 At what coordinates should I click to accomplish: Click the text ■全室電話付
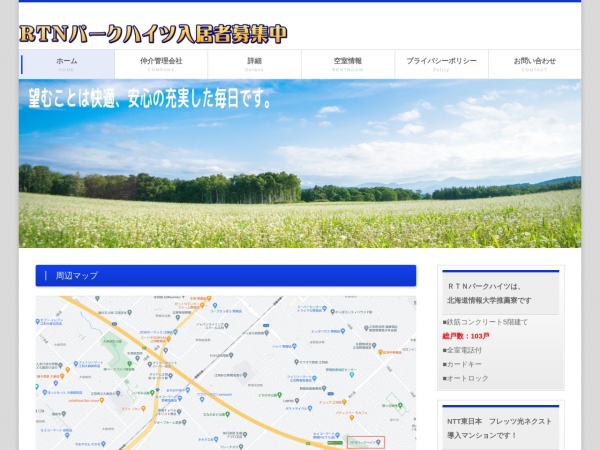pyautogui.click(x=462, y=350)
